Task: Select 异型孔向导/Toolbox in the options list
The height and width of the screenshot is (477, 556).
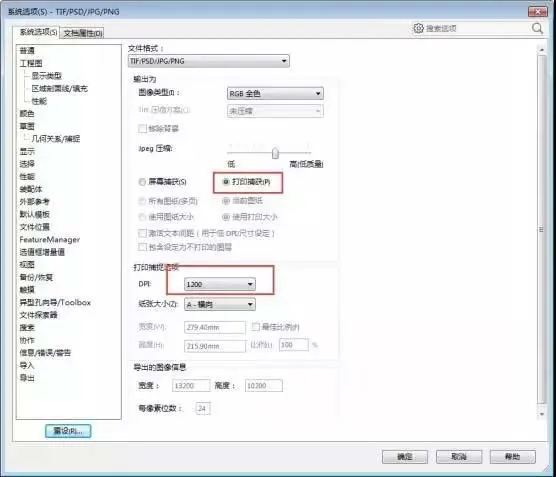Action: point(55,303)
